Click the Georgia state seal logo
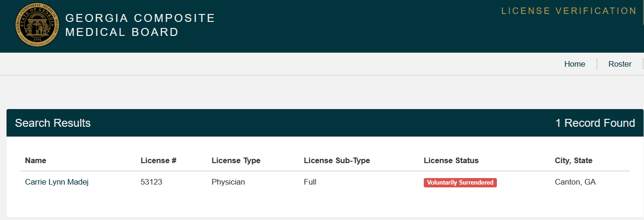644x220 pixels. (x=37, y=25)
